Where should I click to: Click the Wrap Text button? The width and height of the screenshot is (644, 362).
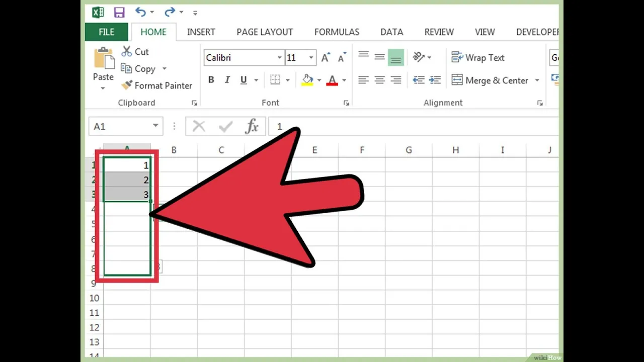(478, 58)
